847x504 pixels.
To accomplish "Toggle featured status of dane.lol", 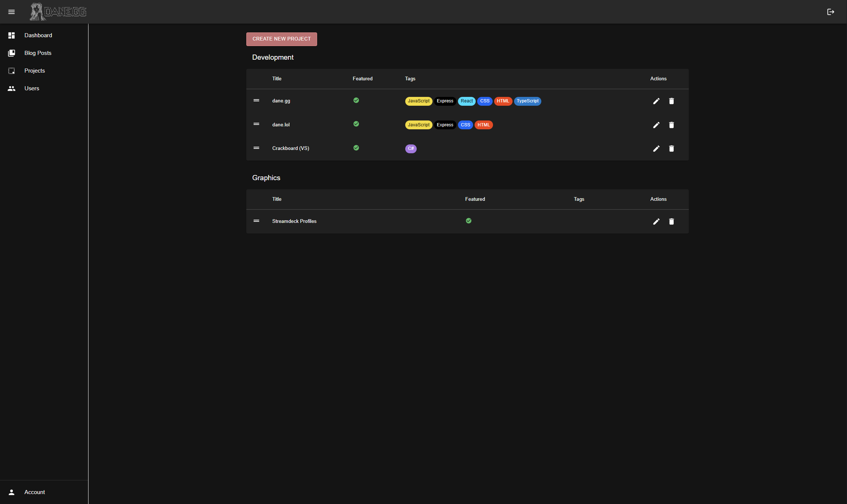I will (356, 124).
